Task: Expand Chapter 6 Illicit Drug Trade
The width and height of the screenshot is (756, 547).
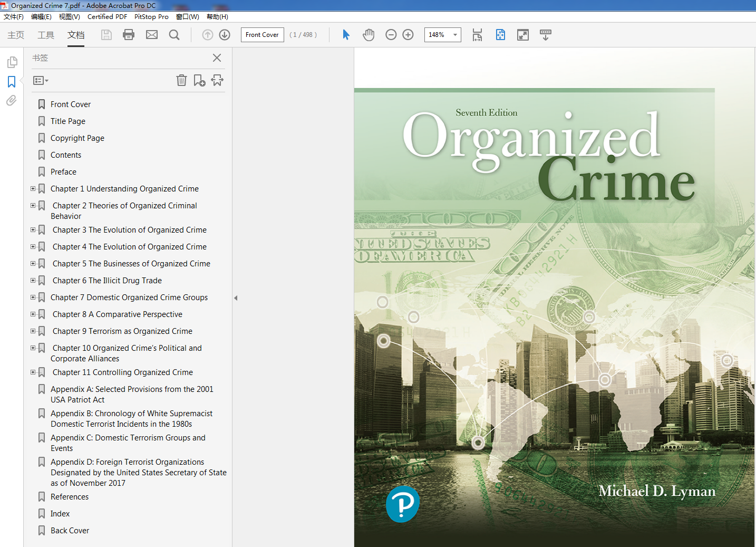Action: [x=33, y=280]
